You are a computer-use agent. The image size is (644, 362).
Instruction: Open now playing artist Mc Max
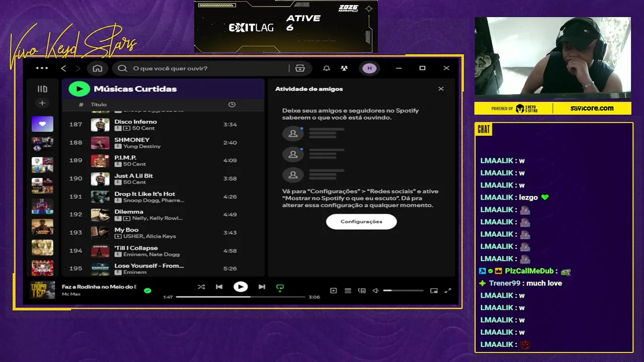(71, 294)
